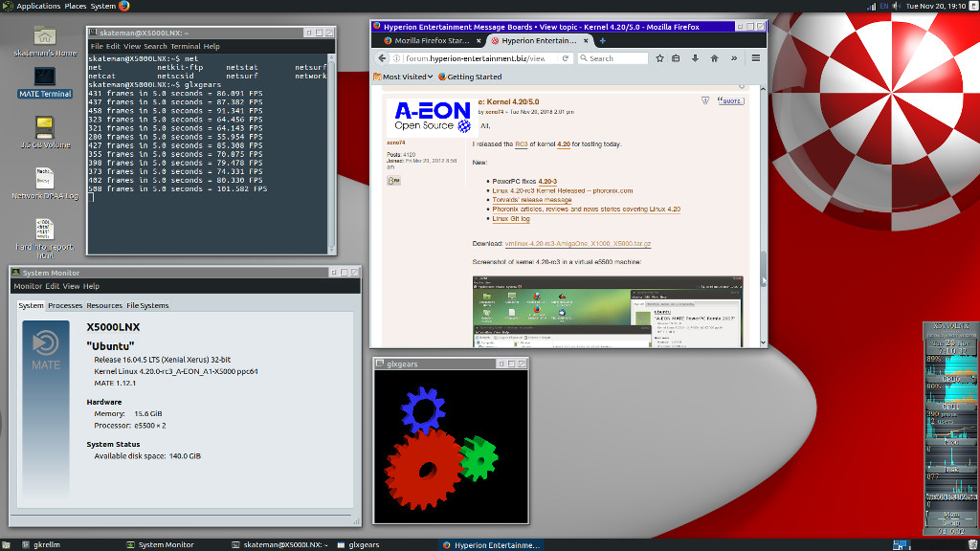Viewport: 980px width, 551px height.
Task: Open the Linux Git log link
Action: point(511,219)
